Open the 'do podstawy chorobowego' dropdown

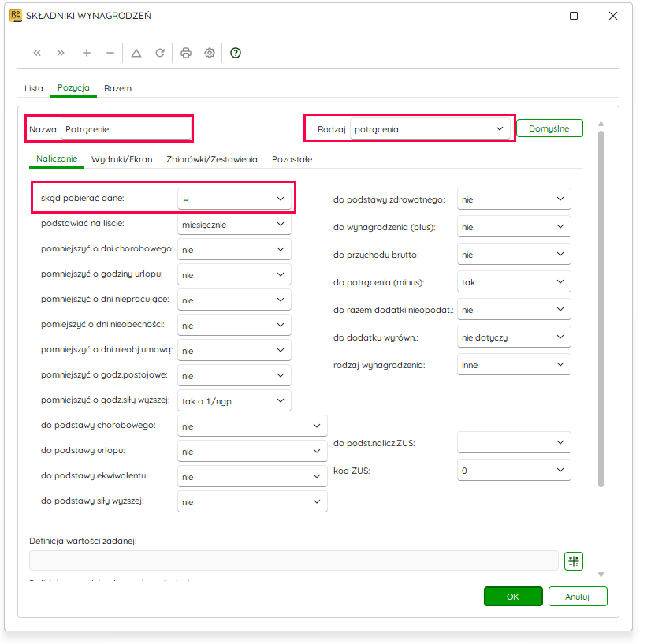(252, 426)
